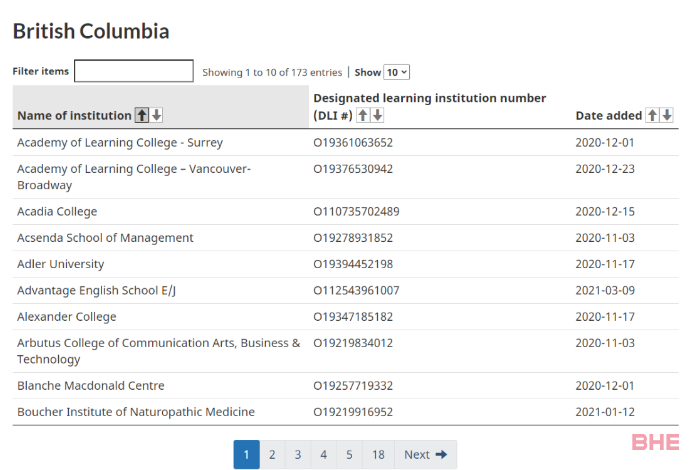Screen dimensions: 699x470
Task: Click date 2021-03-09
Action: (x=605, y=290)
